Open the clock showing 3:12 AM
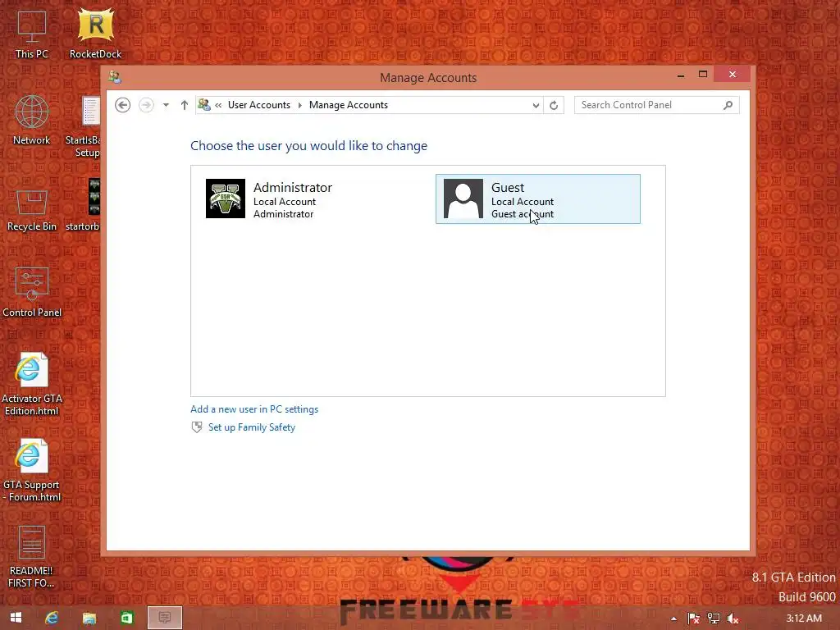 [804, 619]
